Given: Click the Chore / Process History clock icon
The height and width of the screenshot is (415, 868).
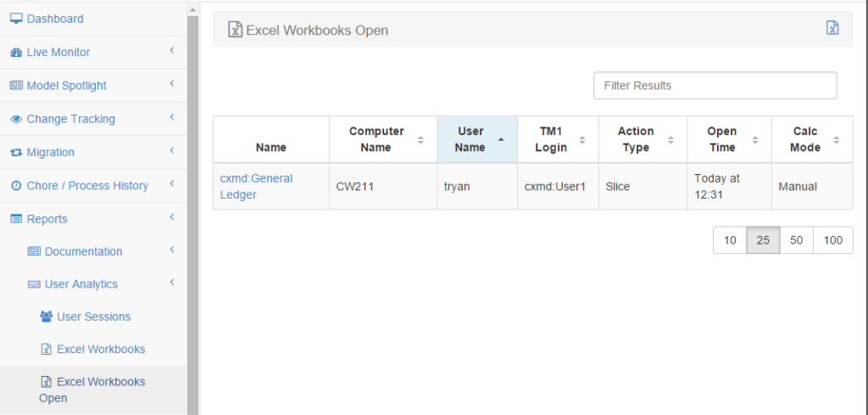Looking at the screenshot, I should 16,186.
